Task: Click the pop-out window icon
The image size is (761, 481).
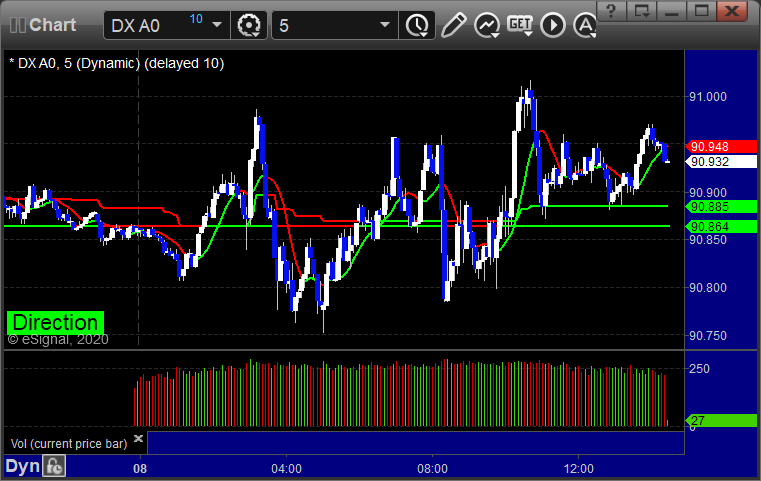Action: coord(641,11)
